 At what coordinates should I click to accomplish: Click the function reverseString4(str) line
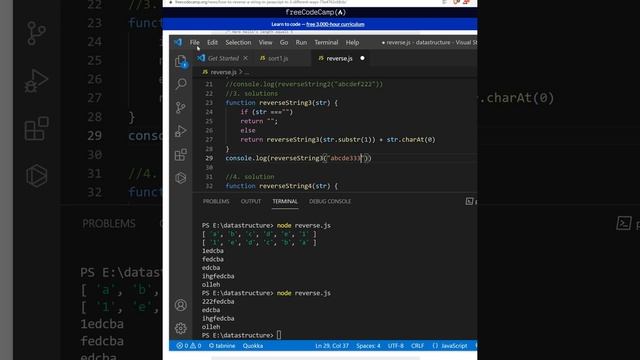pos(282,186)
